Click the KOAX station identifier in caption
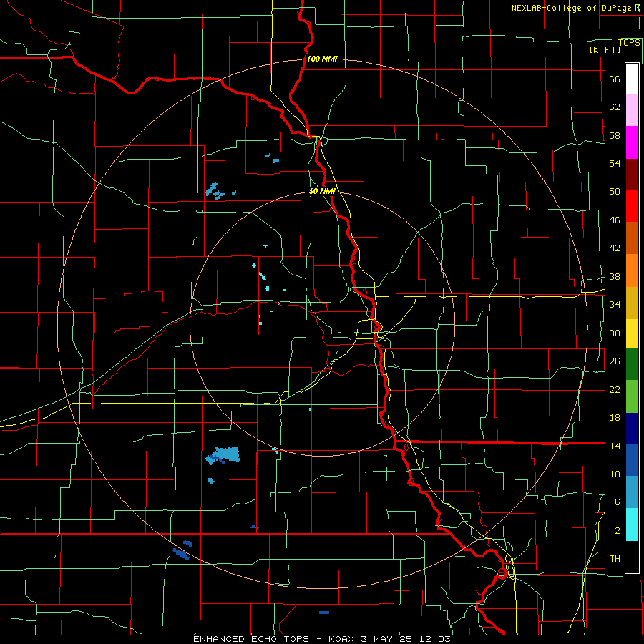The width and height of the screenshot is (644, 644). pos(343,639)
